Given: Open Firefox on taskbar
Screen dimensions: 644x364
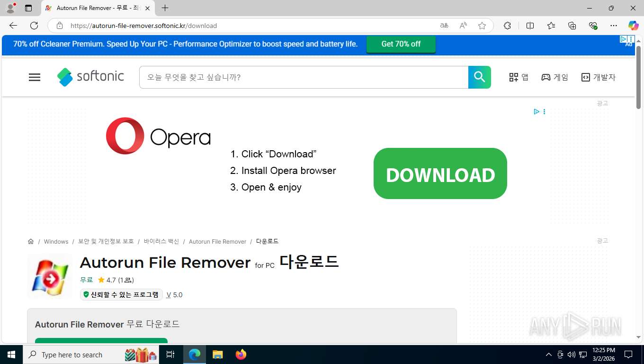Looking at the screenshot, I should pos(241,355).
